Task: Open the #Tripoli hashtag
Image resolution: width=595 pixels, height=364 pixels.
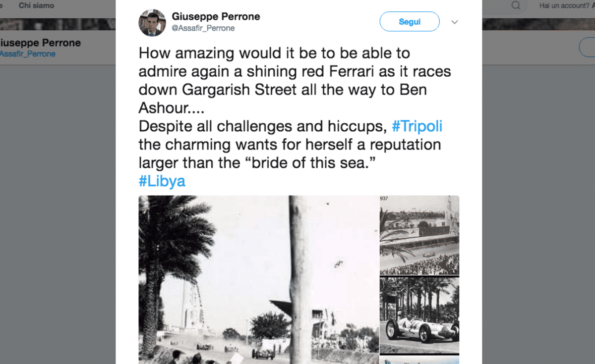Action: pos(416,126)
